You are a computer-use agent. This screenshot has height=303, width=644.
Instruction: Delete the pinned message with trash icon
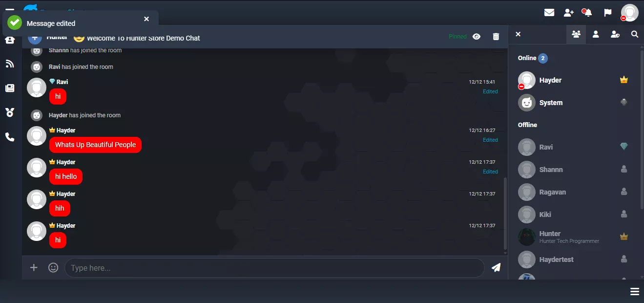(496, 37)
